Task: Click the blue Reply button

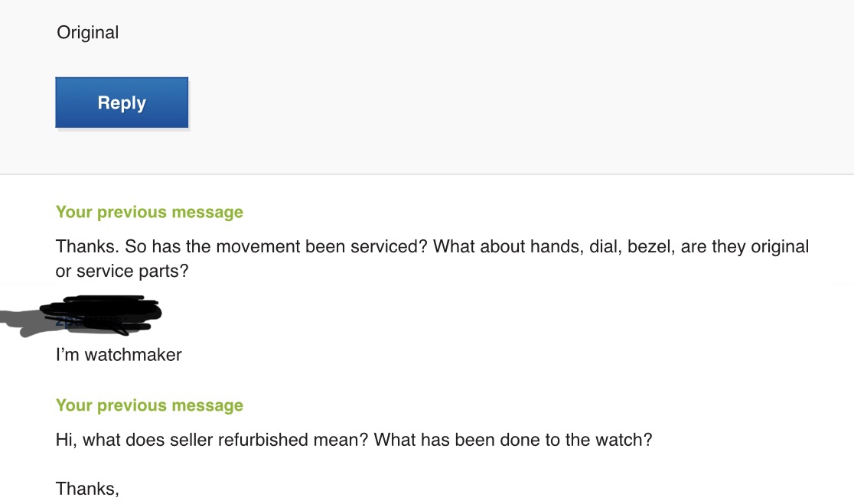Action: click(122, 102)
